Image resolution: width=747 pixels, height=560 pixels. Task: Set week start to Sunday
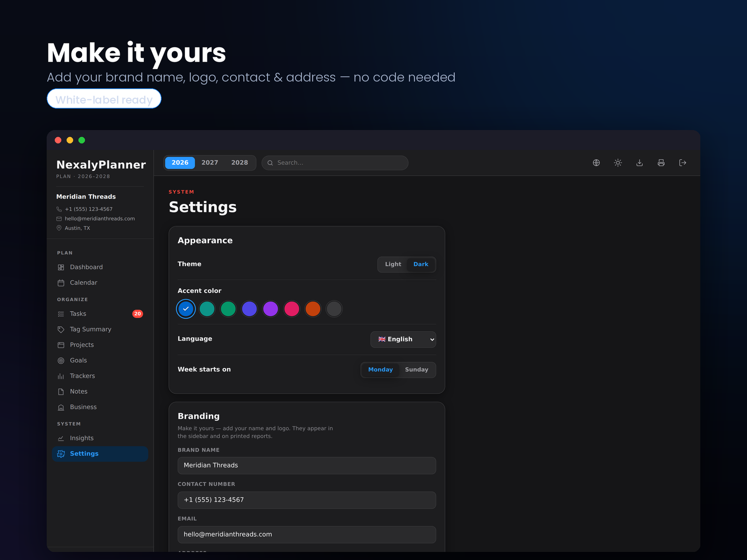tap(416, 370)
